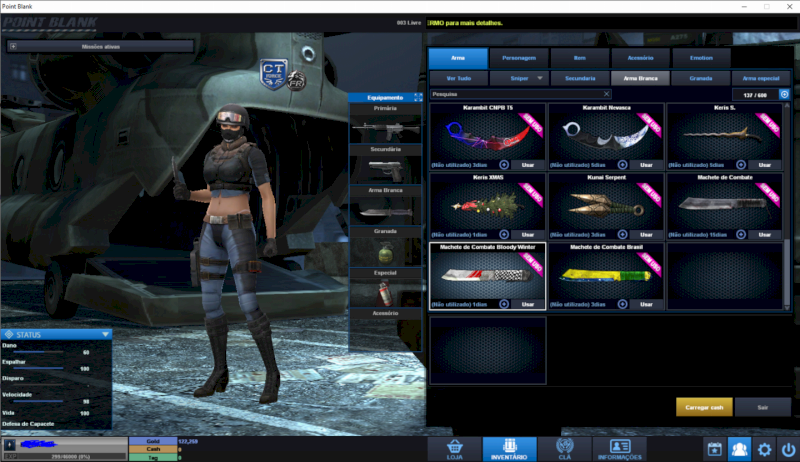Click the Carregar cash button
Viewport: 800px width, 462px height.
pyautogui.click(x=704, y=407)
